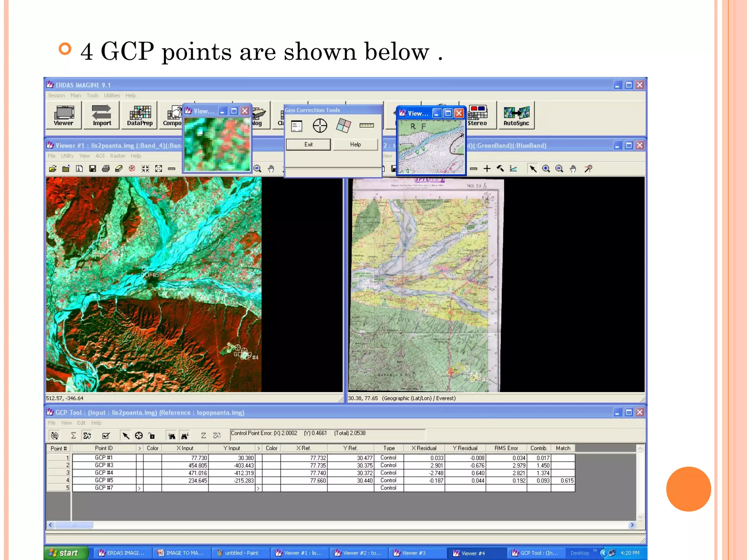Click the close top layer icon in Viewer #1

pyautogui.click(x=66, y=168)
